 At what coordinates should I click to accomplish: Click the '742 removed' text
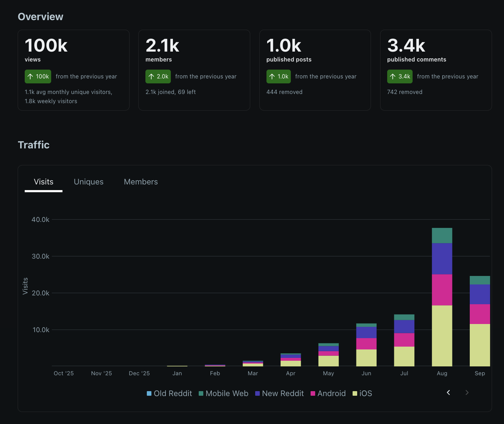(x=405, y=92)
